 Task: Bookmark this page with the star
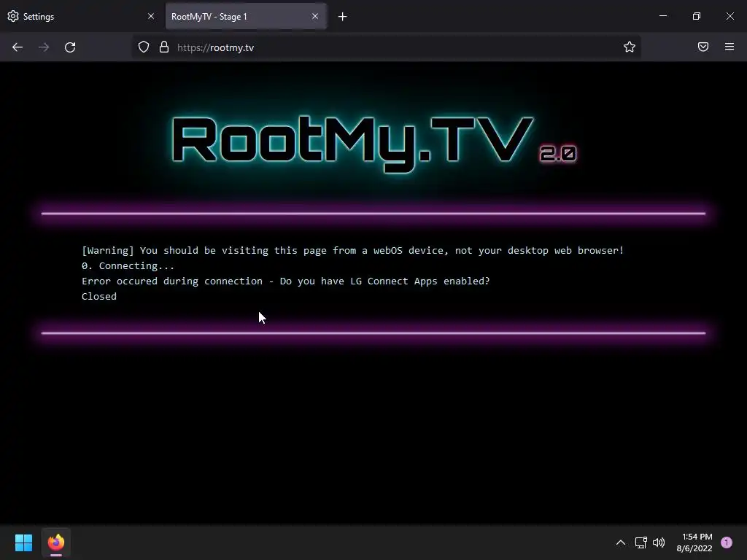tap(630, 47)
